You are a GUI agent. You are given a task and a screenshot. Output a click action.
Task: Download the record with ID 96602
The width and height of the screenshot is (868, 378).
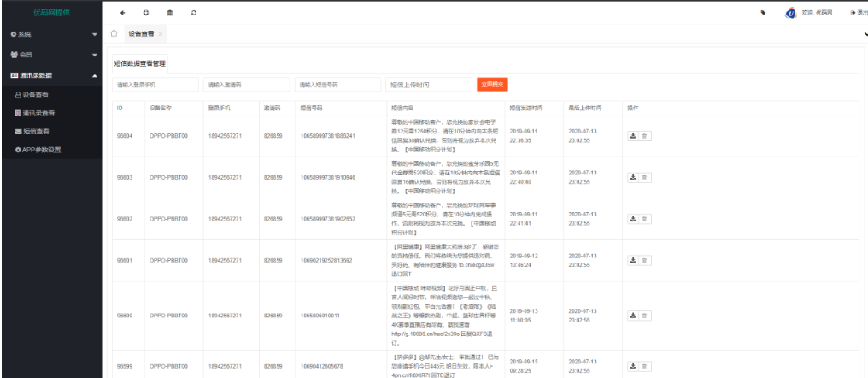633,219
